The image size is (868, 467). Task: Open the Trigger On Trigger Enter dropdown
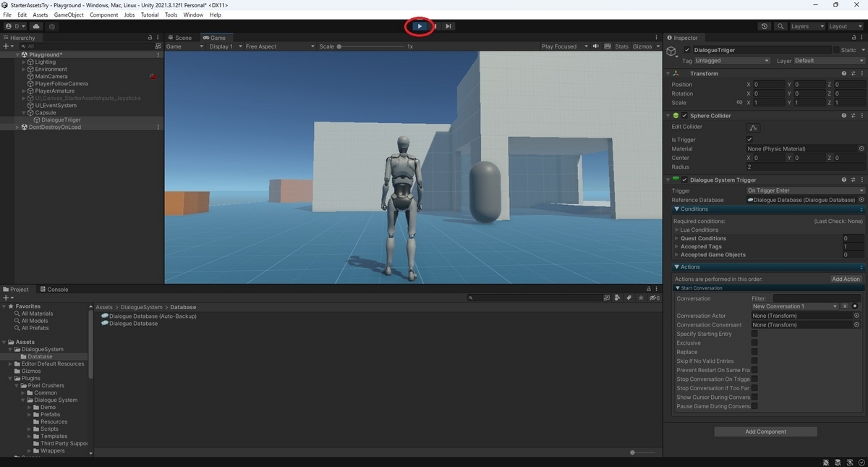coord(805,190)
